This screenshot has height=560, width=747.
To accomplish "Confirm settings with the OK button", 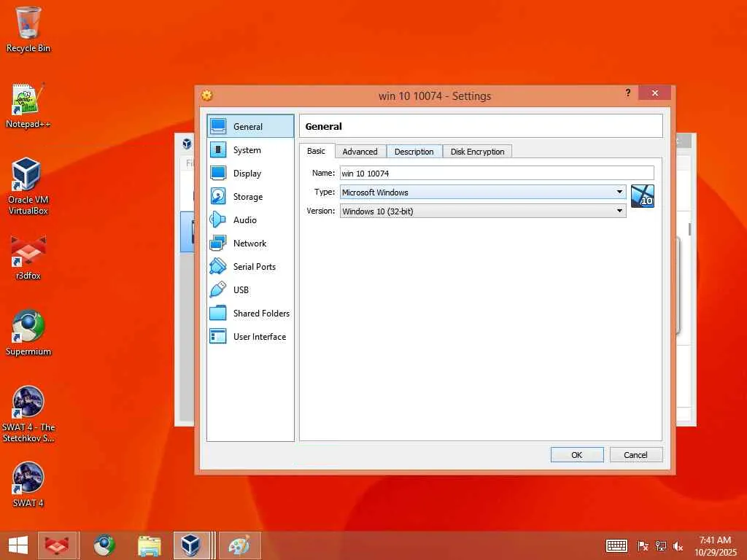I will 577,455.
